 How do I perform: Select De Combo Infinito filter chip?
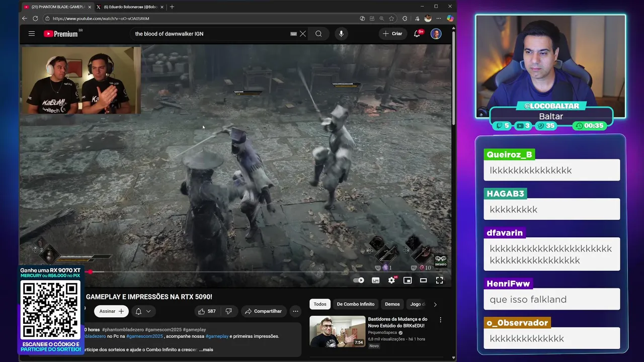click(x=356, y=304)
